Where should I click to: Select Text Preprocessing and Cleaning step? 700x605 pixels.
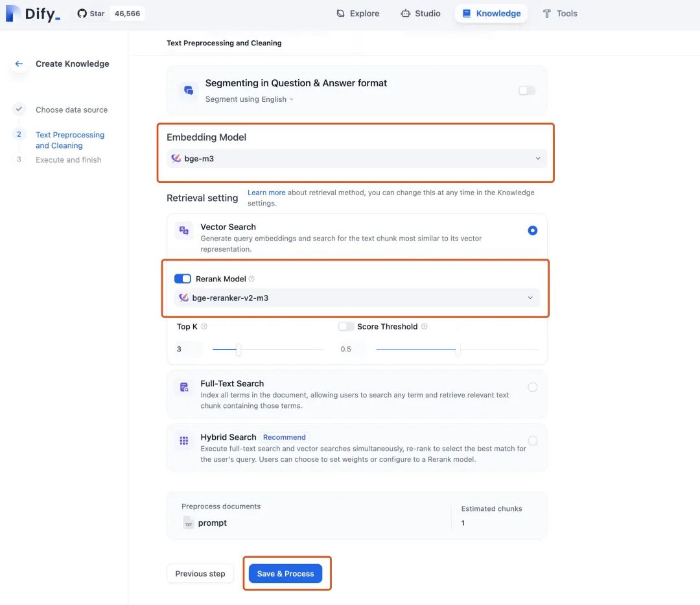(70, 140)
